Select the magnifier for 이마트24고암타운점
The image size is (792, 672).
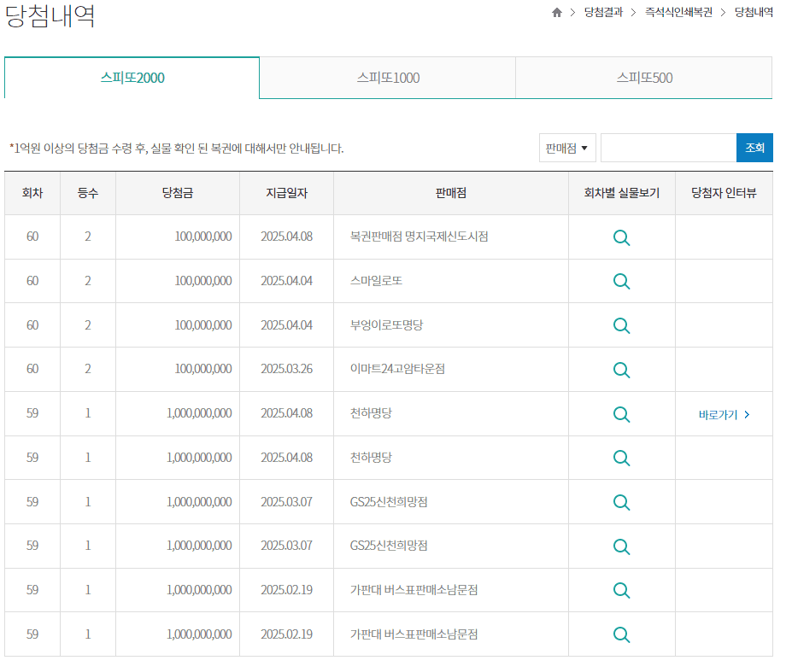[x=621, y=369]
